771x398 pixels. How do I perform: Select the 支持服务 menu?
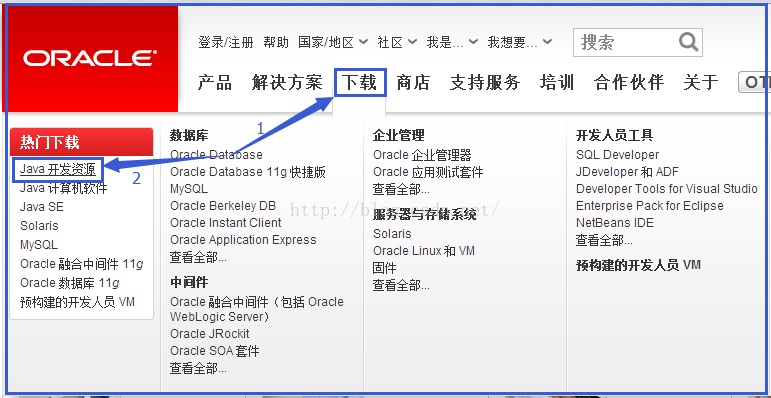485,82
